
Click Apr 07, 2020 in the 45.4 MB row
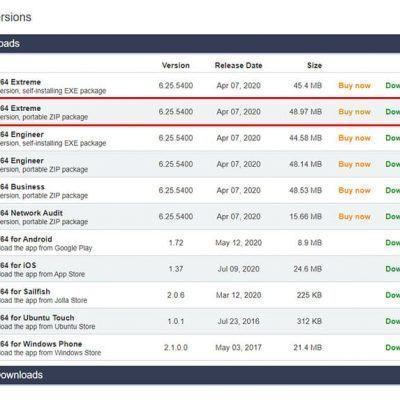(238, 86)
